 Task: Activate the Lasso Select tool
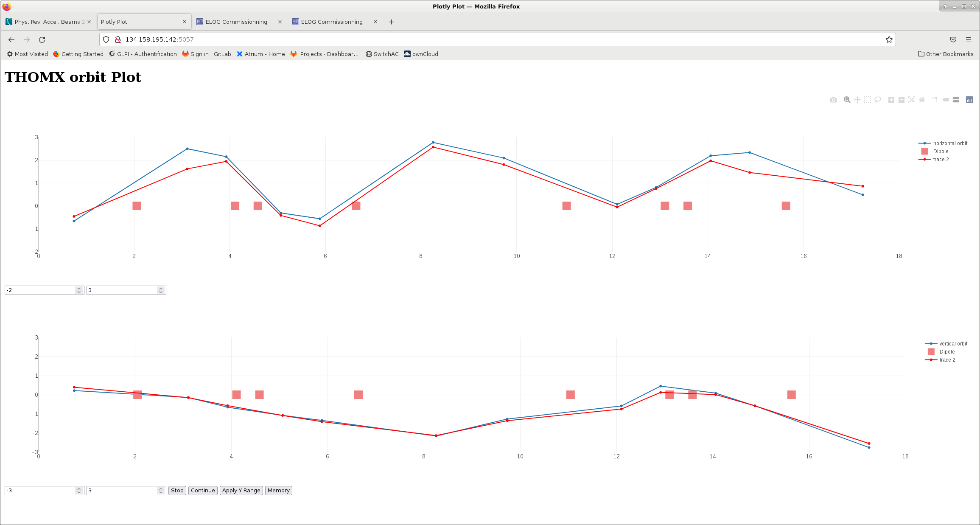[x=878, y=100]
